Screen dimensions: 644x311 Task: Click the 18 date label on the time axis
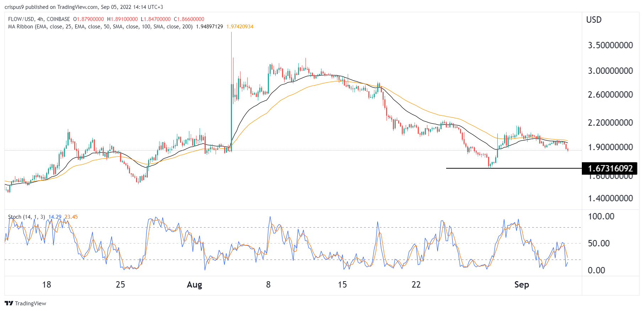pyautogui.click(x=47, y=285)
